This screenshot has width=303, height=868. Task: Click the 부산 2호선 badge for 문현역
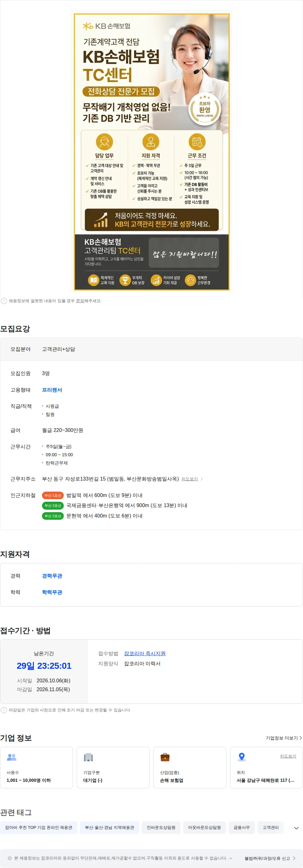[53, 516]
